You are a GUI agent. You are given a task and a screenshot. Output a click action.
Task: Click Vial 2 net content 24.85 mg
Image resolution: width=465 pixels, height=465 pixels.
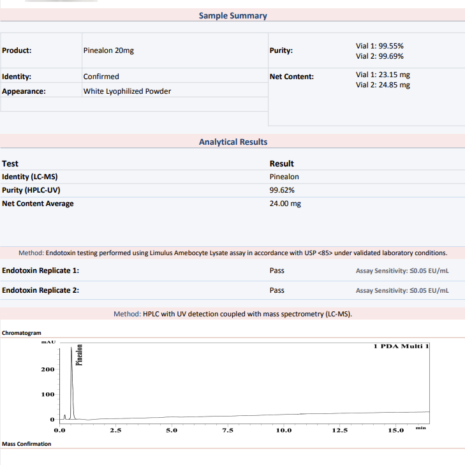[x=383, y=85]
